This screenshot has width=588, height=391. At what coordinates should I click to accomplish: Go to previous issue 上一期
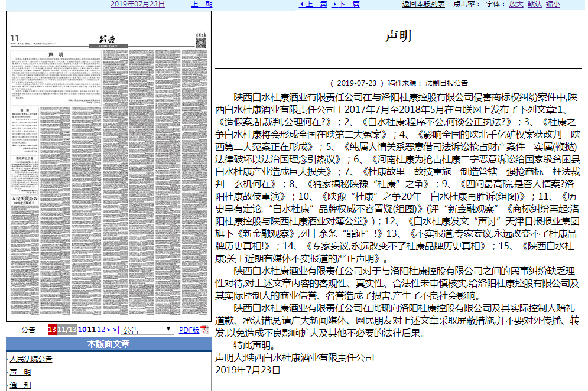(x=202, y=4)
